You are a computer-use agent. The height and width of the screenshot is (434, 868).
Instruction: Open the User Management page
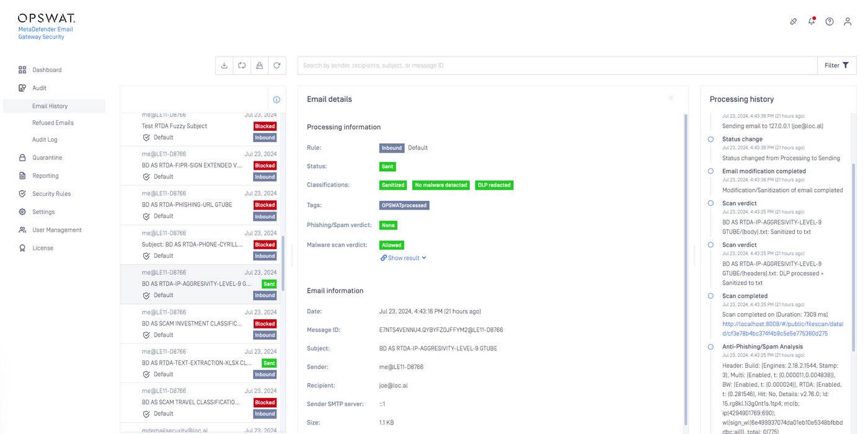[56, 230]
